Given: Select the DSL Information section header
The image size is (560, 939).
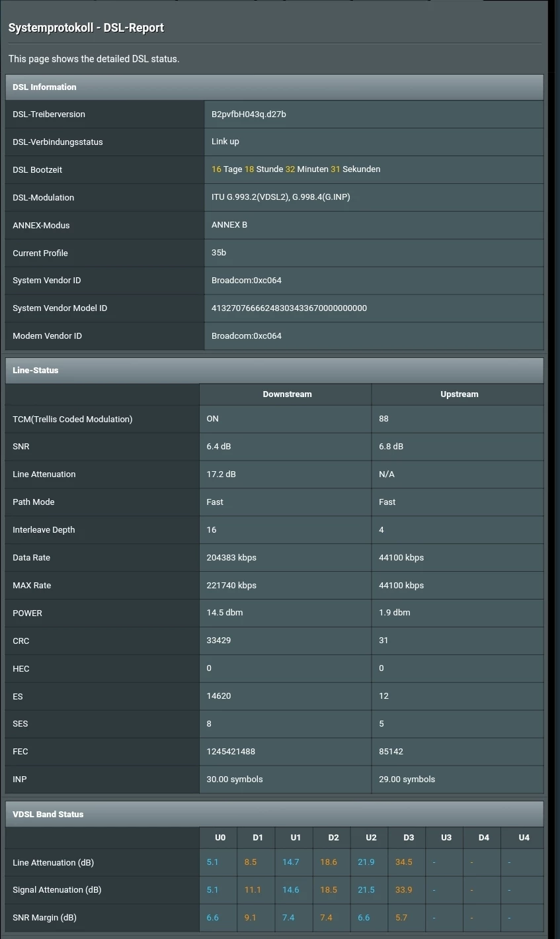Looking at the screenshot, I should tap(44, 87).
